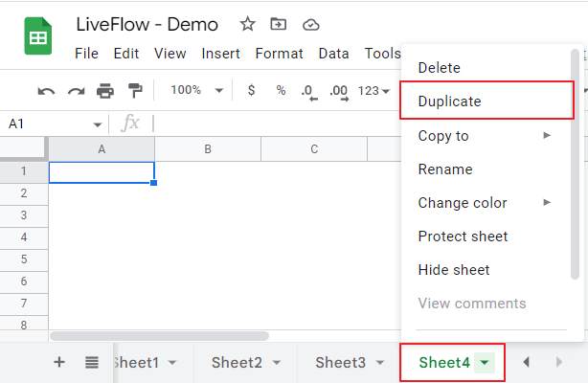
Task: Select row 7 header
Action: [x=24, y=304]
